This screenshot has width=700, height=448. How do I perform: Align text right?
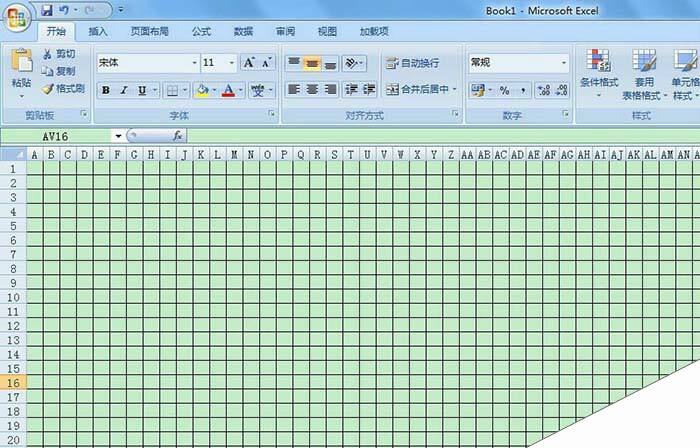click(x=330, y=90)
